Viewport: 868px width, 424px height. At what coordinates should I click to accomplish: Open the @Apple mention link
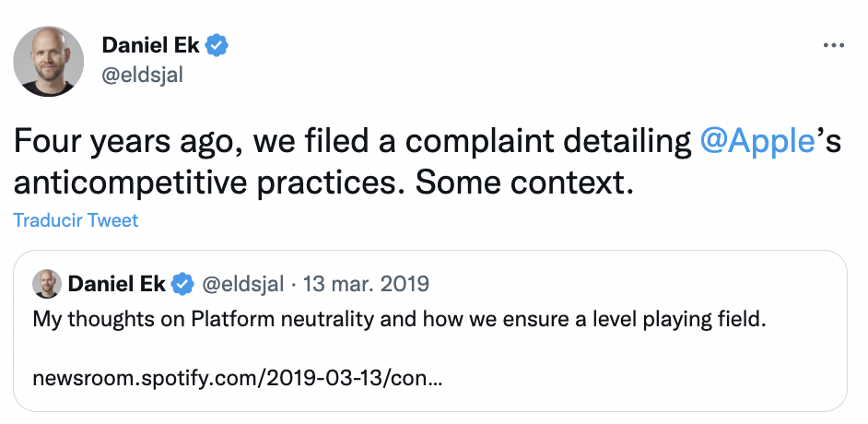(x=757, y=141)
